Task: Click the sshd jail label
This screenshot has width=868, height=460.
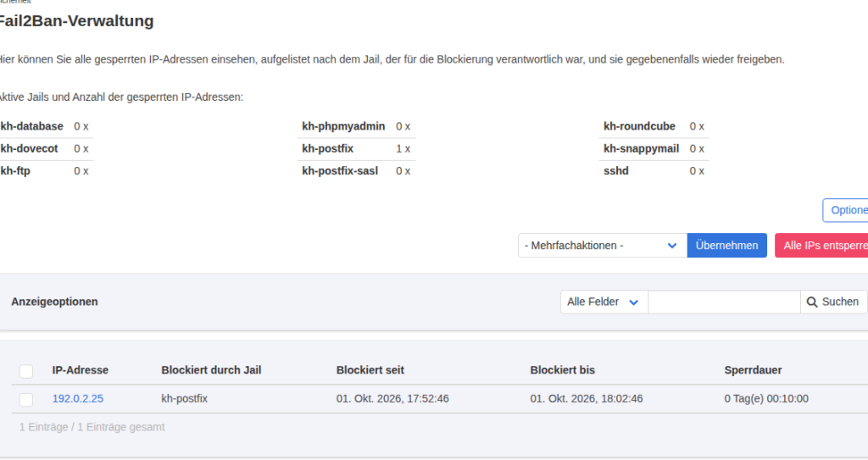Action: [x=616, y=170]
